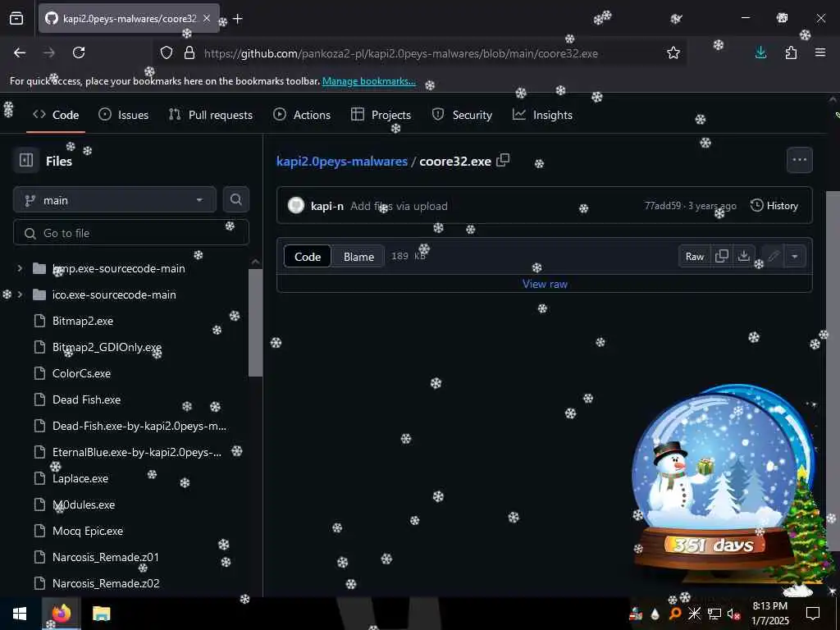The height and width of the screenshot is (630, 840).
Task: Switch to the Code repository tab
Action: pyautogui.click(x=56, y=115)
